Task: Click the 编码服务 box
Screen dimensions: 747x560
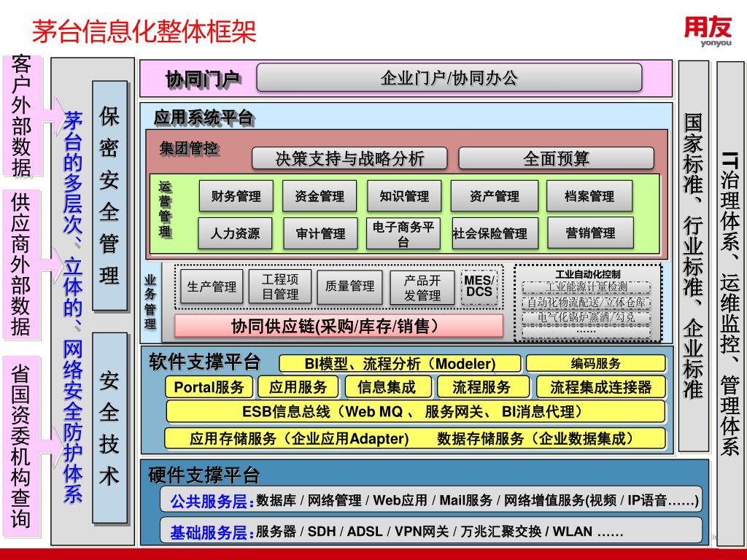Action: (595, 363)
